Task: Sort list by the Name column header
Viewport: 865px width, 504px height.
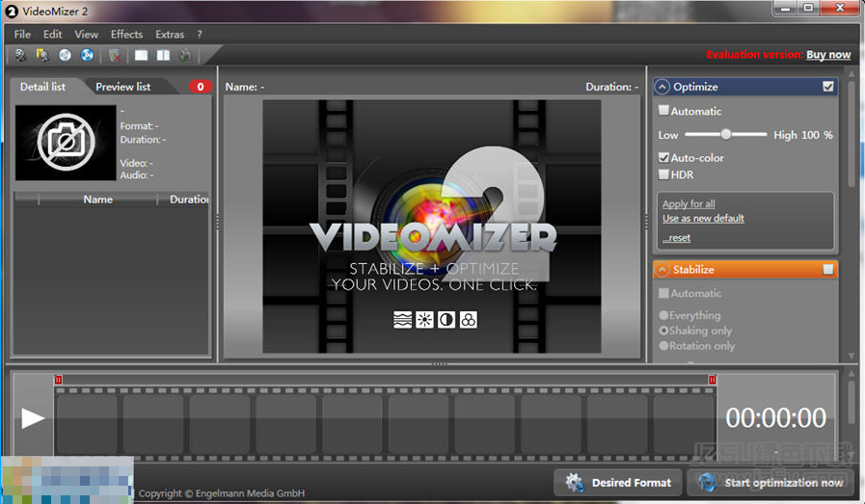Action: pyautogui.click(x=97, y=199)
